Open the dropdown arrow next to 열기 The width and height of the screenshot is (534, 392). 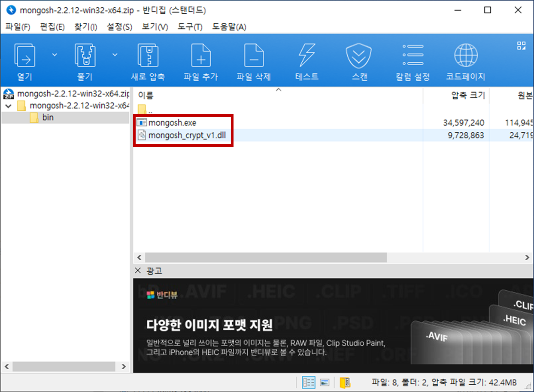(55, 55)
